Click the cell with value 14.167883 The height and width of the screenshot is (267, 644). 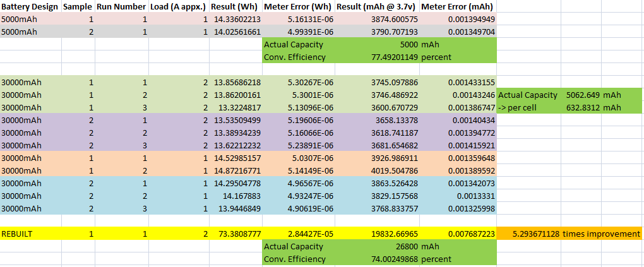tap(236, 196)
